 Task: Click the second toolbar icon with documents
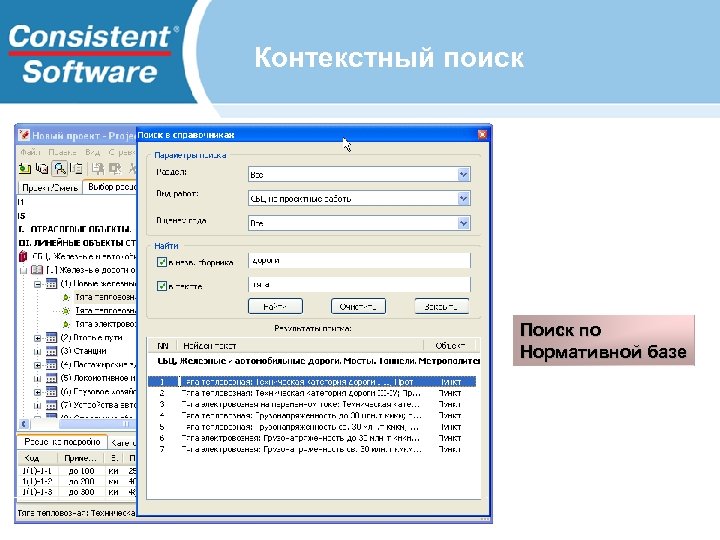pos(42,169)
